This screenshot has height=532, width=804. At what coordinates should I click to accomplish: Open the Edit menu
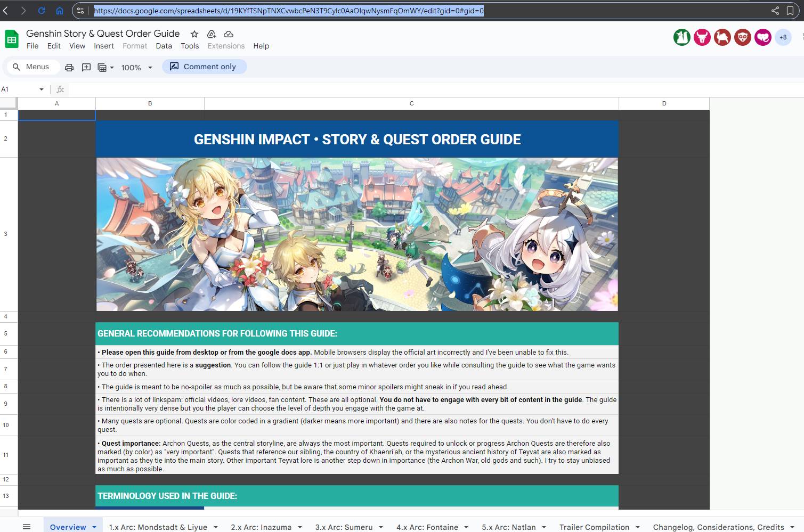coord(54,46)
